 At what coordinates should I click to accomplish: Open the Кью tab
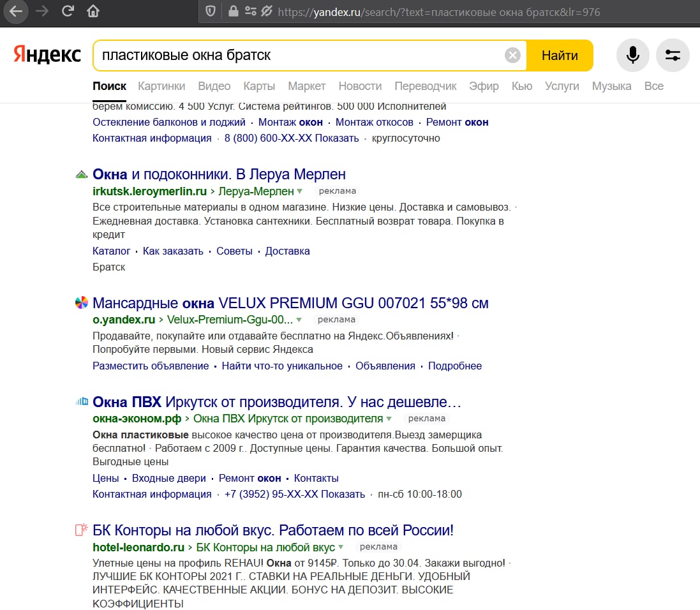[x=522, y=86]
